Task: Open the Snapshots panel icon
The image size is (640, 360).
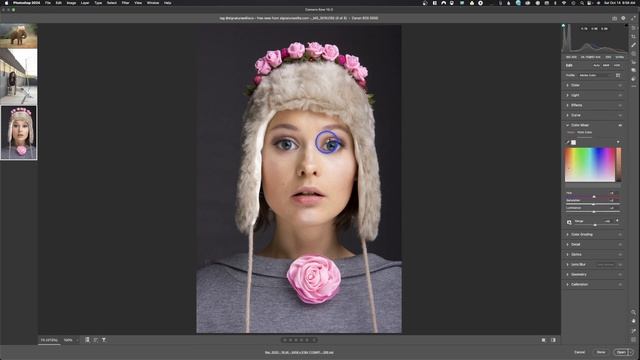Action: [633, 70]
